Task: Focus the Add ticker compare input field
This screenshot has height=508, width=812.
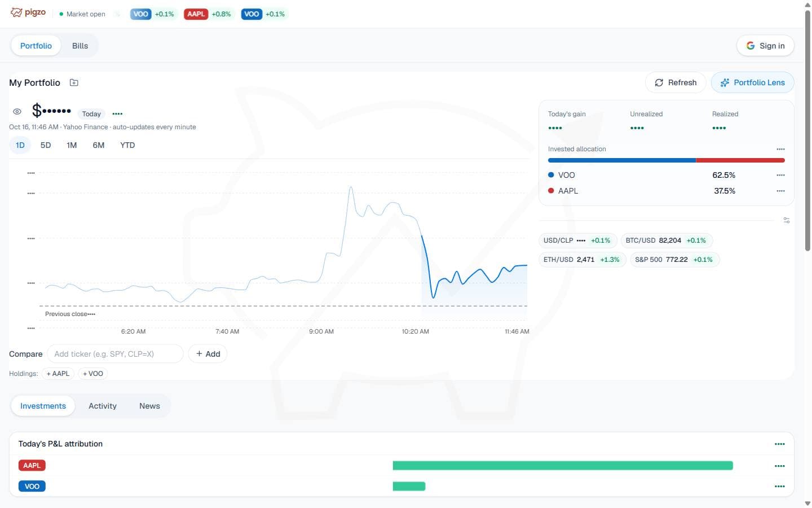Action: coord(115,354)
